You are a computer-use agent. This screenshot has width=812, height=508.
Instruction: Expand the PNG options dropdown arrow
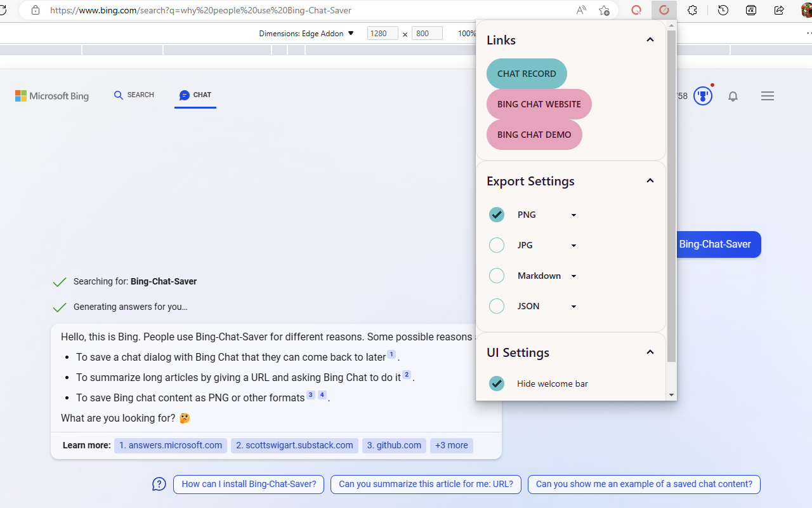pos(573,215)
